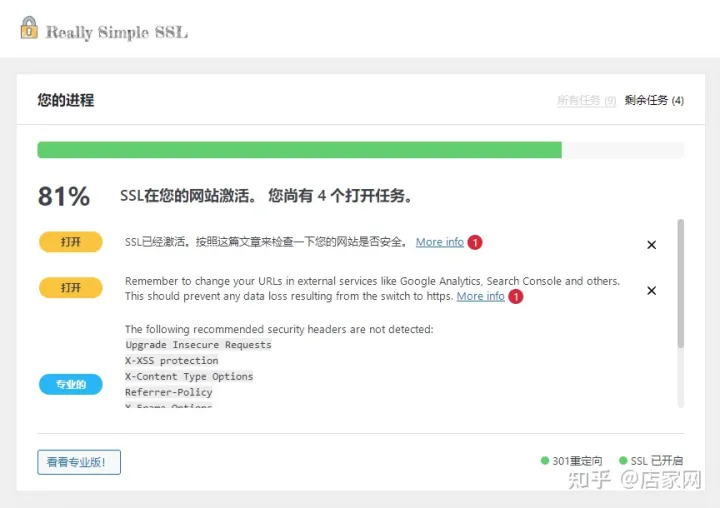The image size is (720, 508).
Task: Click red badge after the https More info link
Action: [516, 296]
